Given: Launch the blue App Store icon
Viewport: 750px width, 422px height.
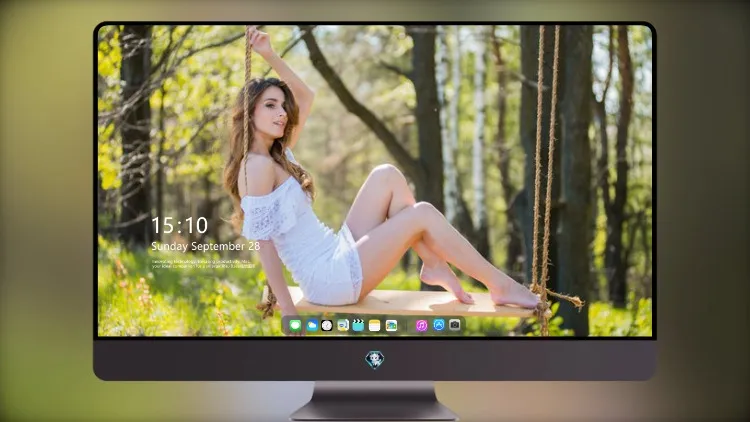Looking at the screenshot, I should pyautogui.click(x=439, y=325).
